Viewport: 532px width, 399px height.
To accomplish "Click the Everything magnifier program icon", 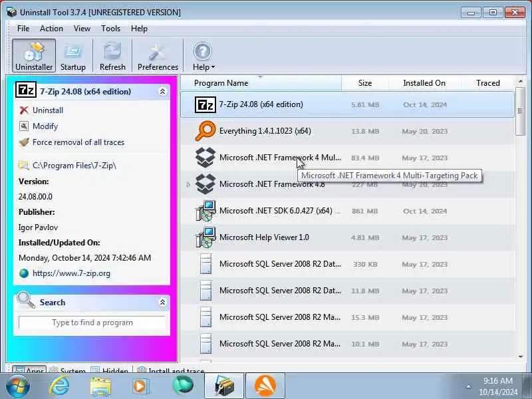I will [x=205, y=131].
